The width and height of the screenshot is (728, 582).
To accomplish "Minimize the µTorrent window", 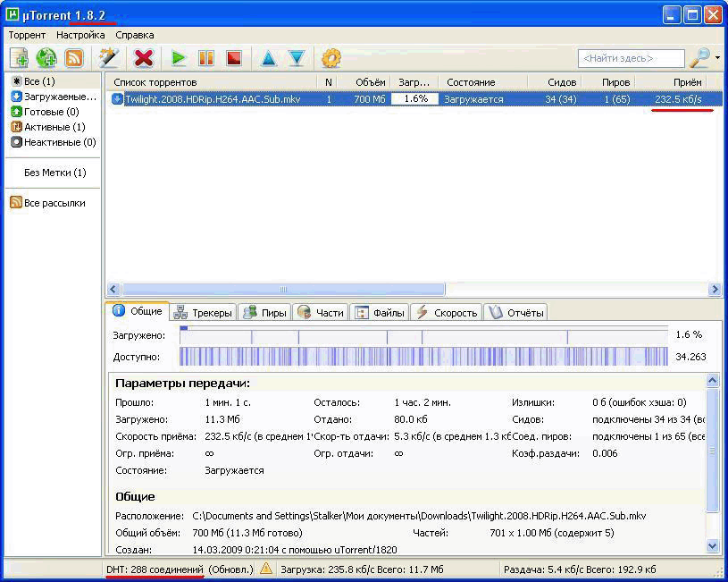I will coord(672,15).
